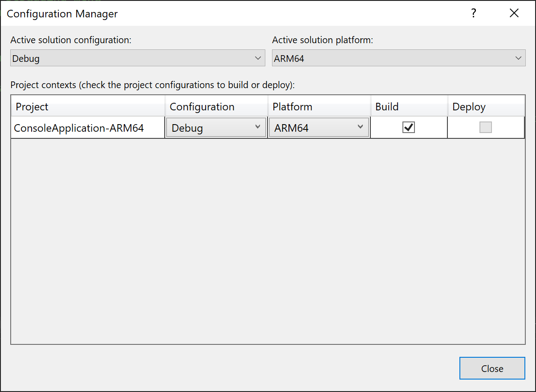Click the Deploy column header
The width and height of the screenshot is (536, 392).
[469, 106]
